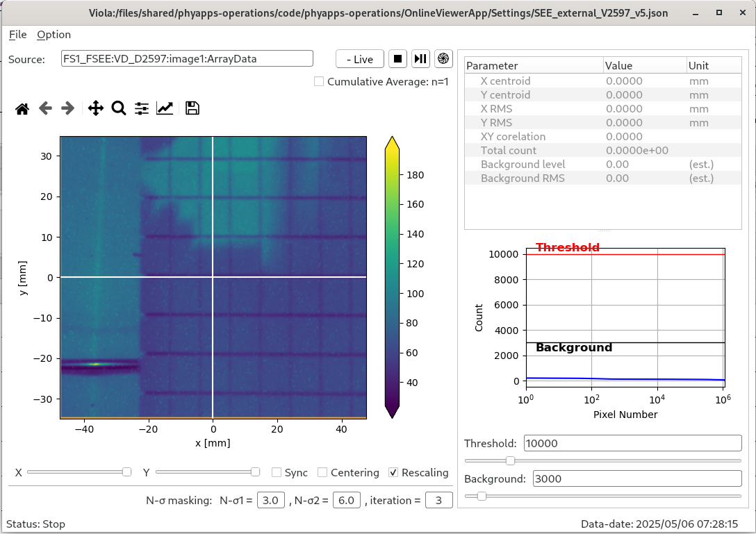
Task: Click the Back arrow in plot toolbar
Action: click(45, 108)
